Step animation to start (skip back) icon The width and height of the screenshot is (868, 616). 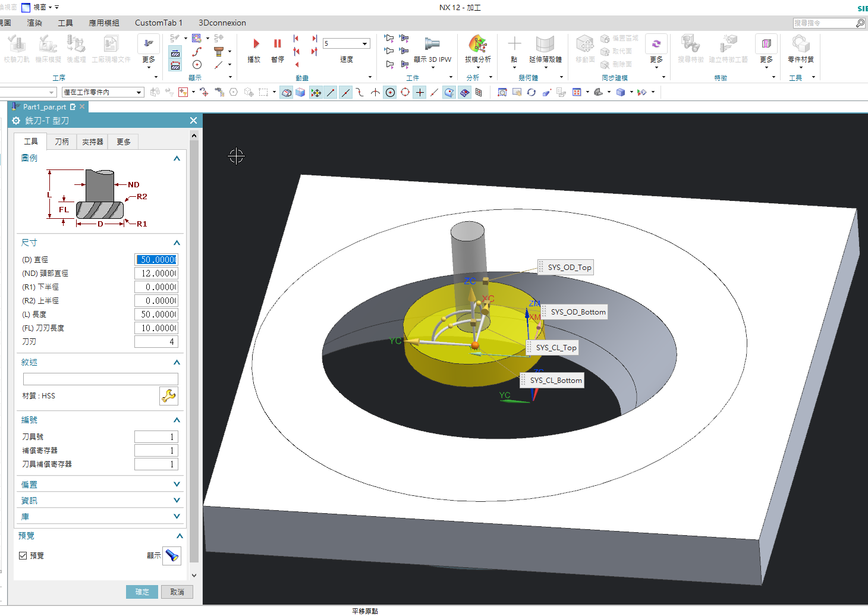(296, 39)
